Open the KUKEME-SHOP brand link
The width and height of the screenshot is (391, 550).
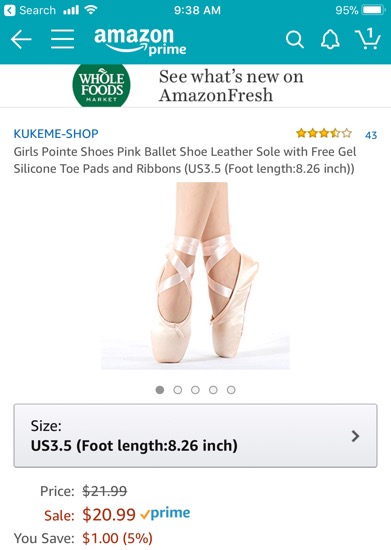[x=56, y=134]
